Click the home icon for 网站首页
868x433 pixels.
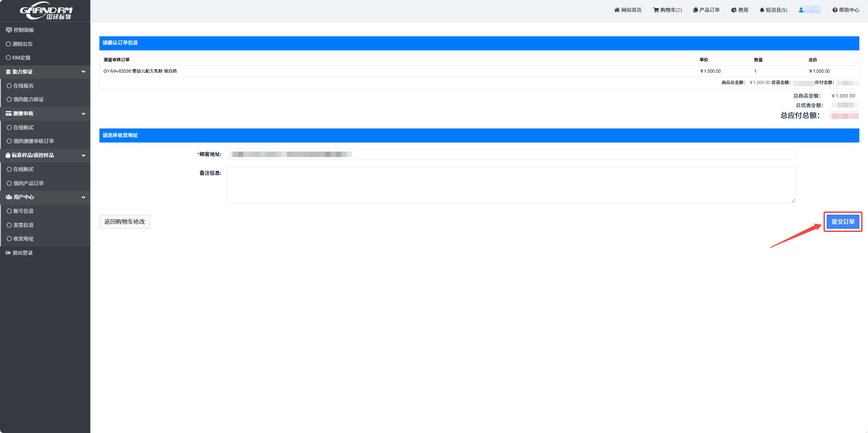point(616,10)
